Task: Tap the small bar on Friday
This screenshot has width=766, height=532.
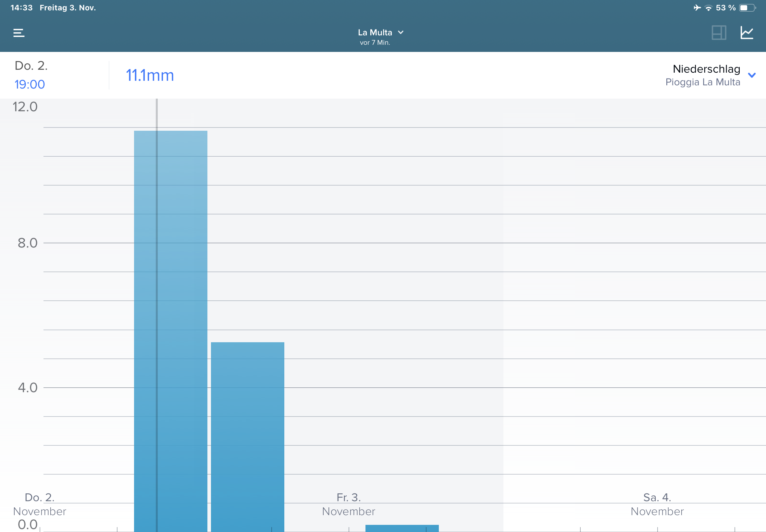Action: [x=402, y=528]
